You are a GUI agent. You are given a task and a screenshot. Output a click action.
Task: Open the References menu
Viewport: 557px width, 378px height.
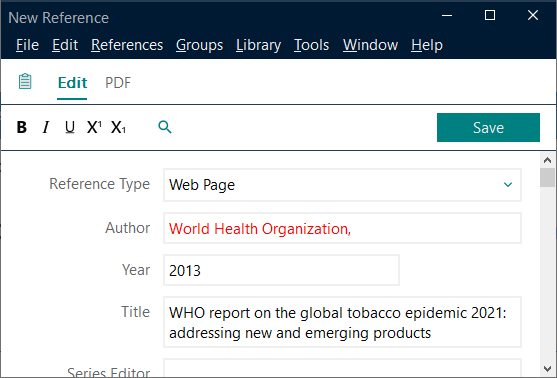[x=127, y=45]
